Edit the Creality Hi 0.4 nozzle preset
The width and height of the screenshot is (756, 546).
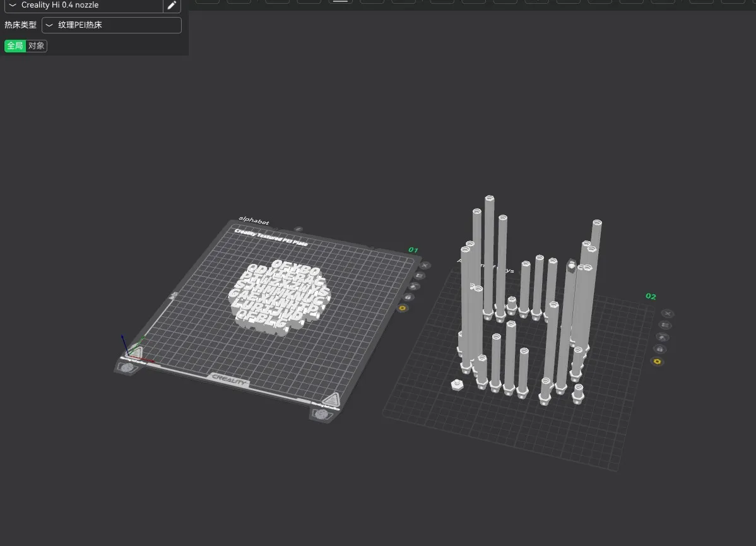[x=172, y=5]
